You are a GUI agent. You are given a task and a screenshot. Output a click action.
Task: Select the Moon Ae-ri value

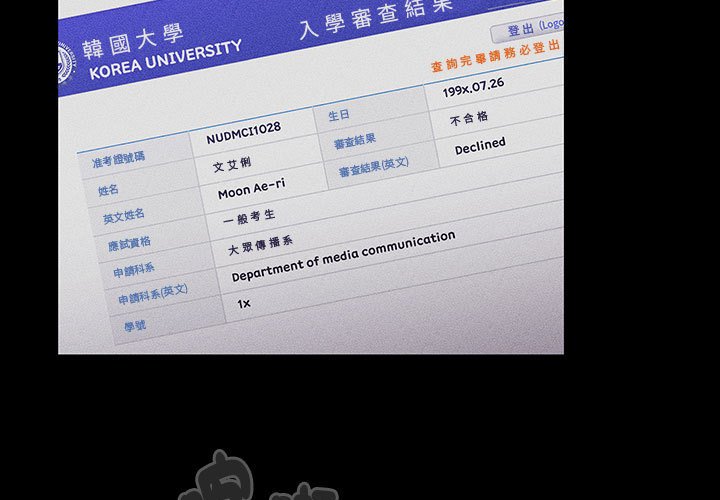click(x=252, y=189)
